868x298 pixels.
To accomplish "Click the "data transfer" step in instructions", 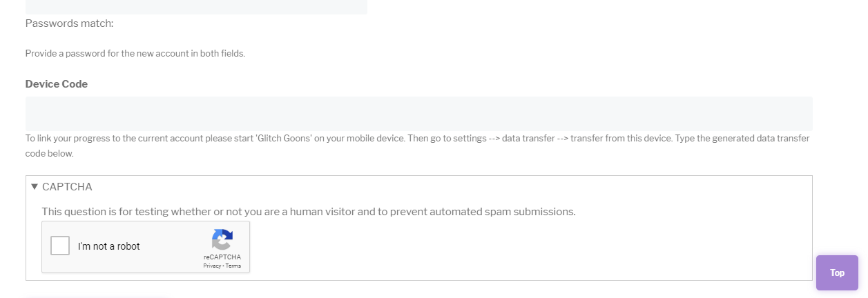I will tap(530, 138).
